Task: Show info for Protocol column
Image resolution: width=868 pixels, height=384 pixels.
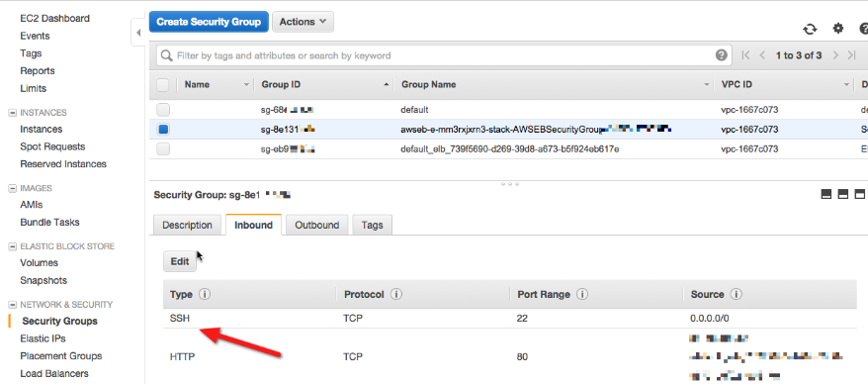Action: point(396,294)
